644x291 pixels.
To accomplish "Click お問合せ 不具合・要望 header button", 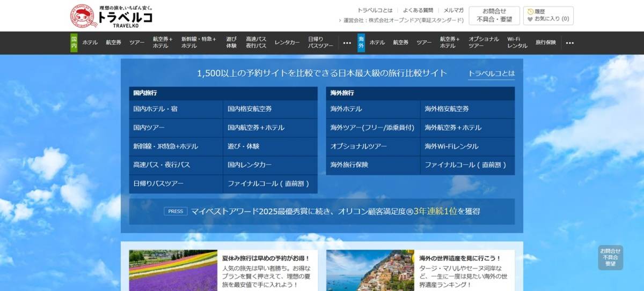I will click(494, 16).
